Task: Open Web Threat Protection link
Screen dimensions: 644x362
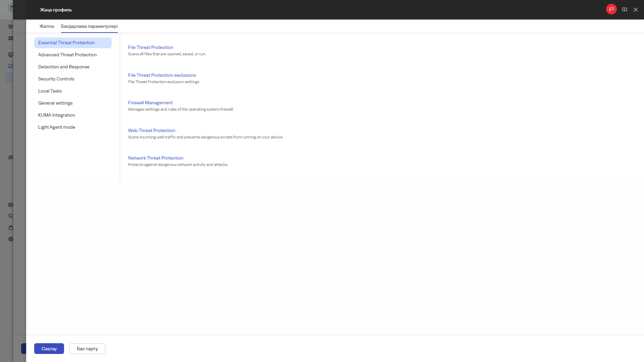Action: 152,130
